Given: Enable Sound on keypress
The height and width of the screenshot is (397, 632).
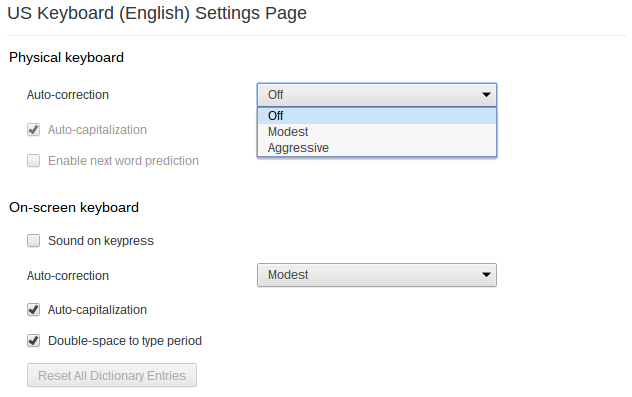Looking at the screenshot, I should click(x=33, y=241).
